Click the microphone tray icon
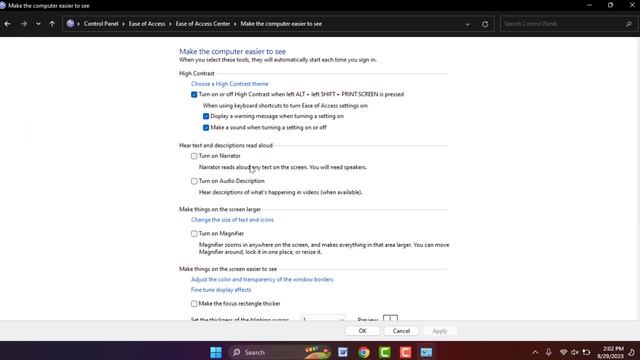This screenshot has width=640, height=360. 549,352
